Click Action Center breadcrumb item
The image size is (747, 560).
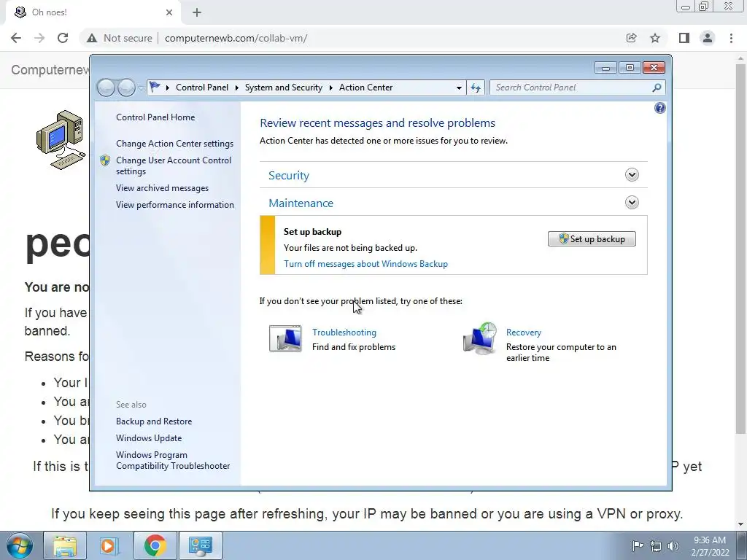pos(366,87)
